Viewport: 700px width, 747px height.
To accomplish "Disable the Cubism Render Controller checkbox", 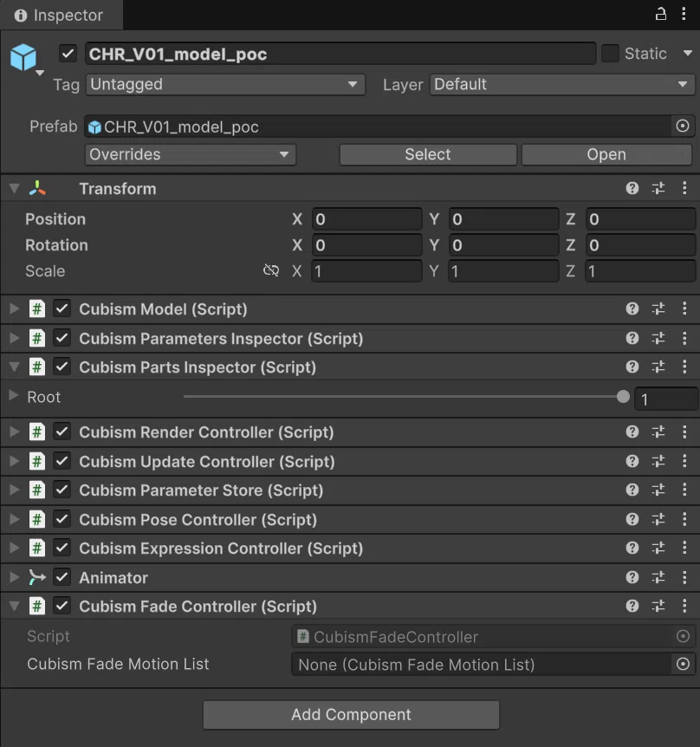I will coord(62,432).
